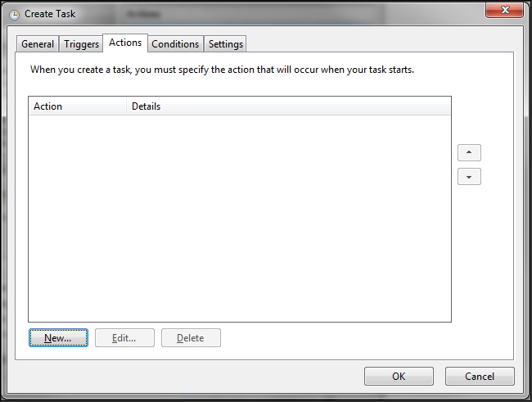Click the divider between Action and Details columns
The height and width of the screenshot is (402, 532).
click(126, 106)
